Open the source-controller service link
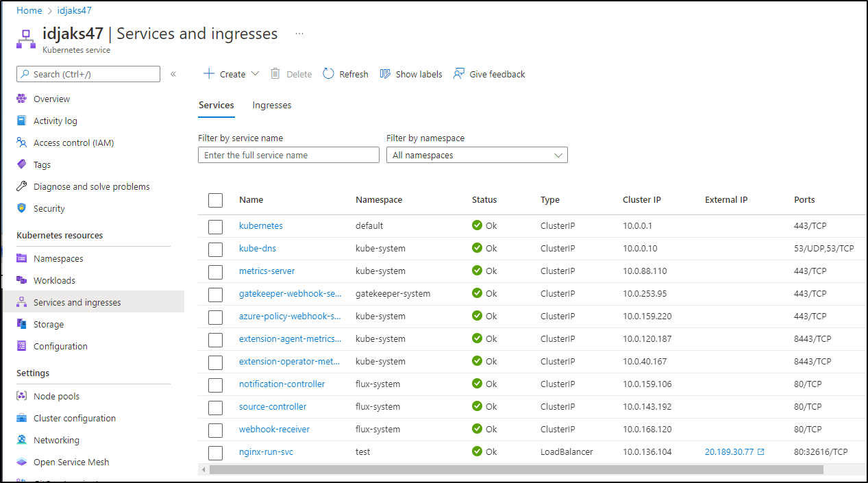Viewport: 868px width, 483px height. (x=273, y=406)
